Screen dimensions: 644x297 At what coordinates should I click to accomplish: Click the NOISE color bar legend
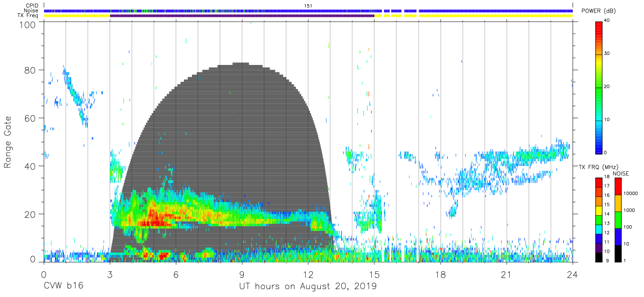point(618,219)
